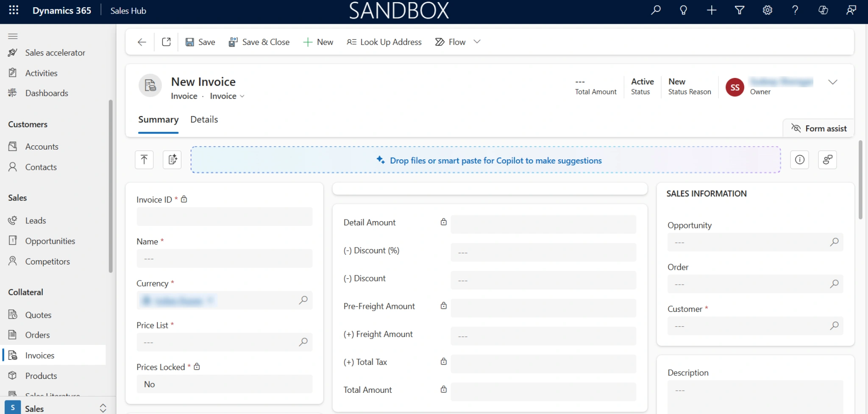868x414 pixels.
Task: Click the Price List lookup search icon
Action: [x=303, y=342]
